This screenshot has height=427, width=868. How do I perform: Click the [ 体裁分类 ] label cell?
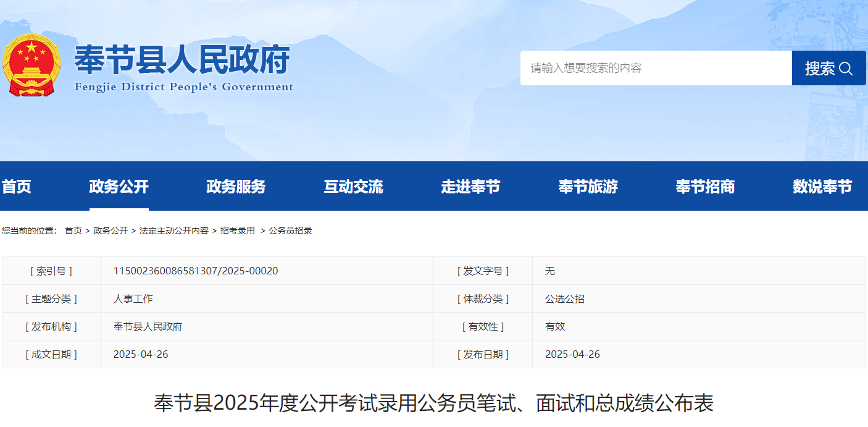point(483,298)
